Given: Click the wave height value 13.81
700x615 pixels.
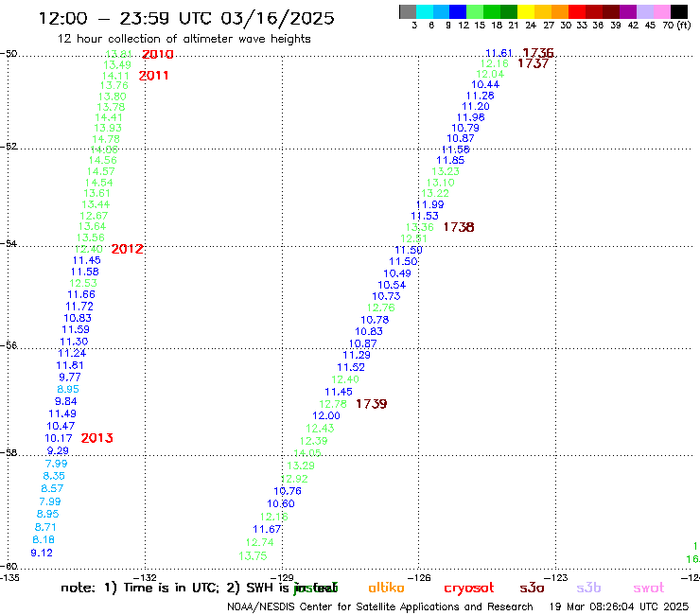Looking at the screenshot, I should click(118, 54).
